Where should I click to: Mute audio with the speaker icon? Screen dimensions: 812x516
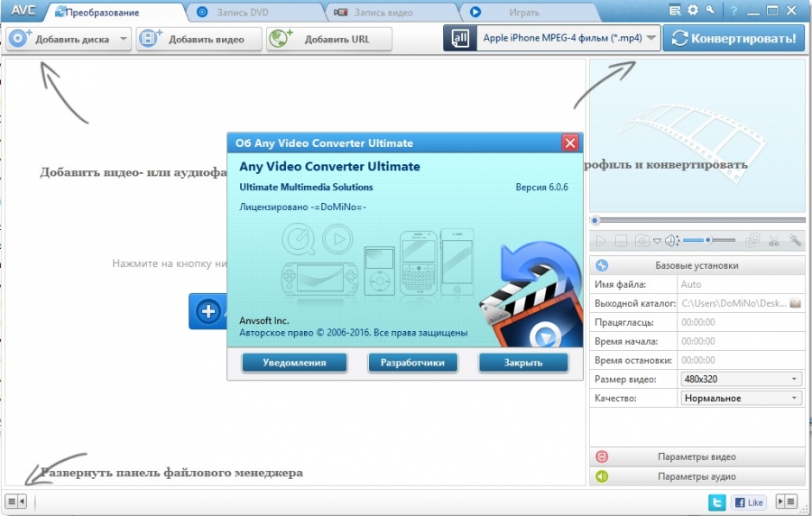click(x=671, y=241)
